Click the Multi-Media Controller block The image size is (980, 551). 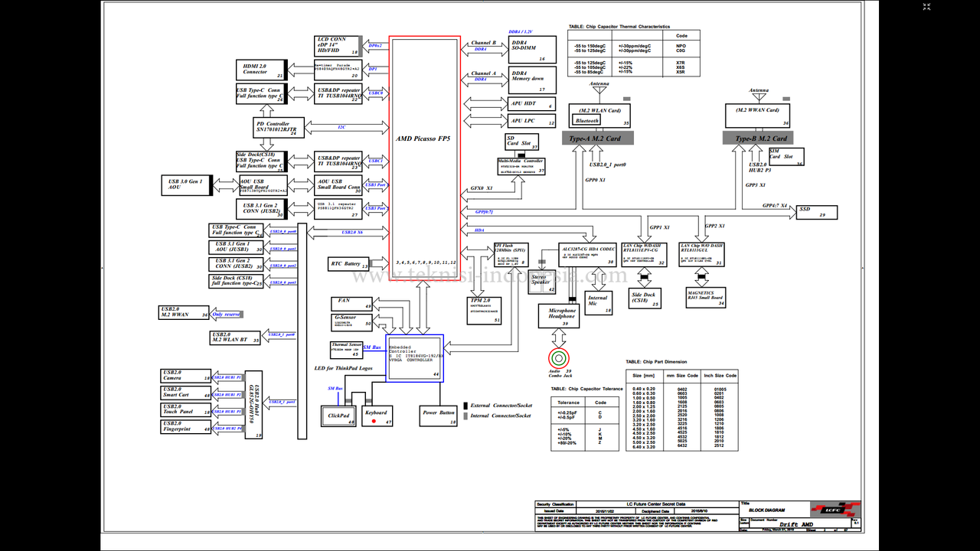[522, 166]
